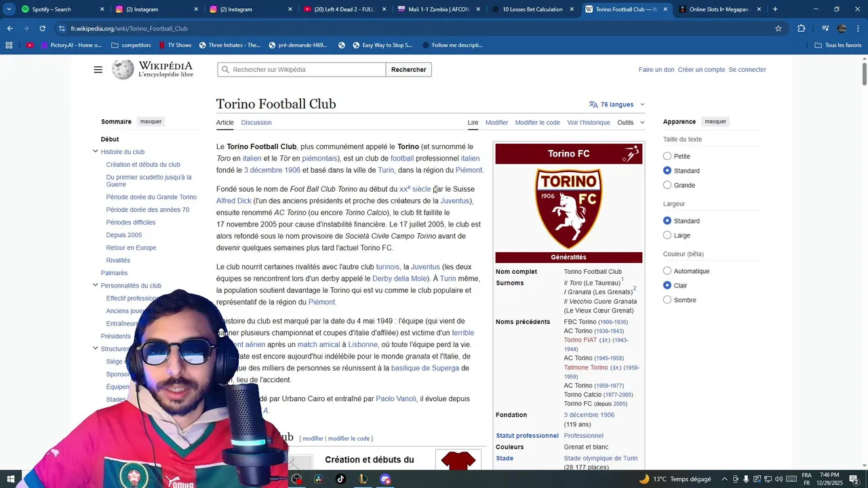
Task: Open the Derby della Mole link
Action: [x=400, y=279]
